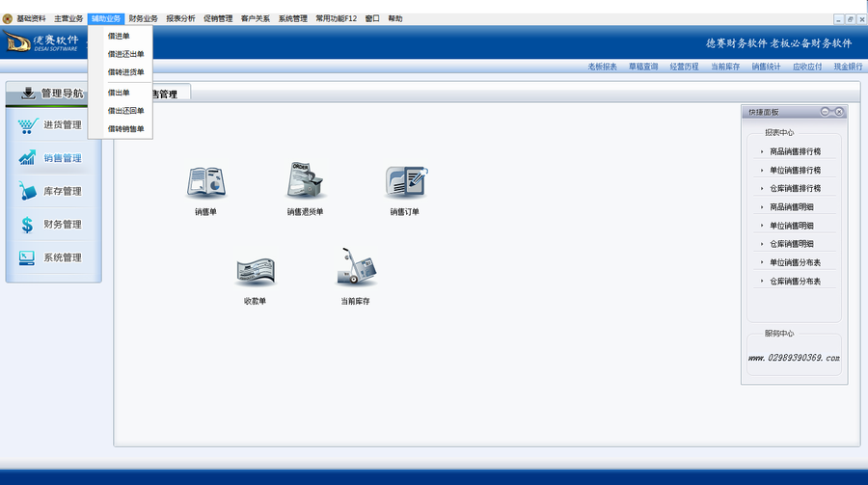Open the 促销管理 menu
Image resolution: width=868 pixels, height=485 pixels.
pyautogui.click(x=218, y=19)
